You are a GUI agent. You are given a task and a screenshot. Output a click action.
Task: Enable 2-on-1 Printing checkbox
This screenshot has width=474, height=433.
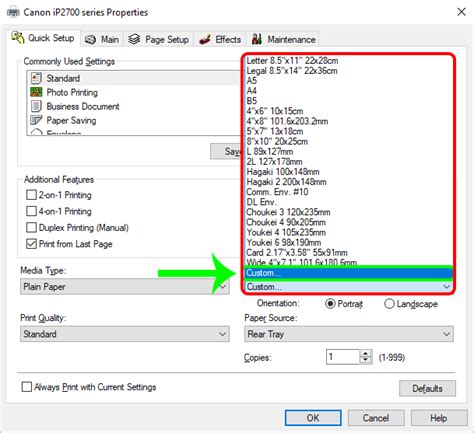(31, 195)
